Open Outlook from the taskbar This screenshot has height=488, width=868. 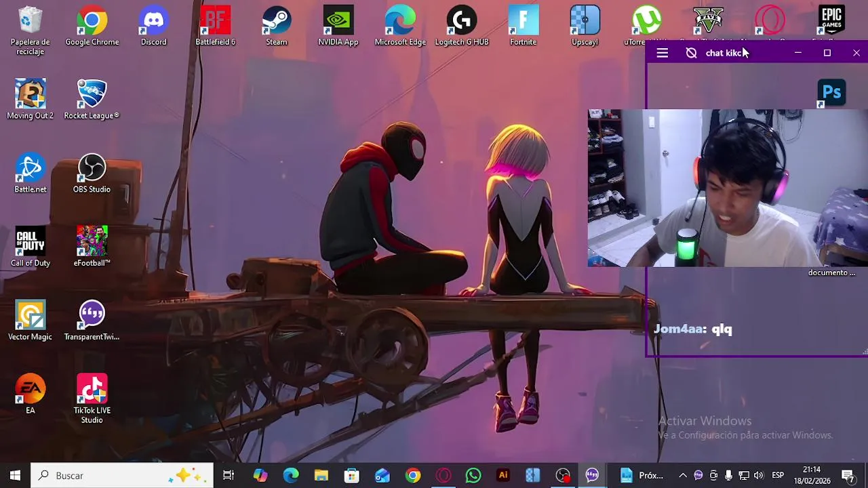point(382,476)
